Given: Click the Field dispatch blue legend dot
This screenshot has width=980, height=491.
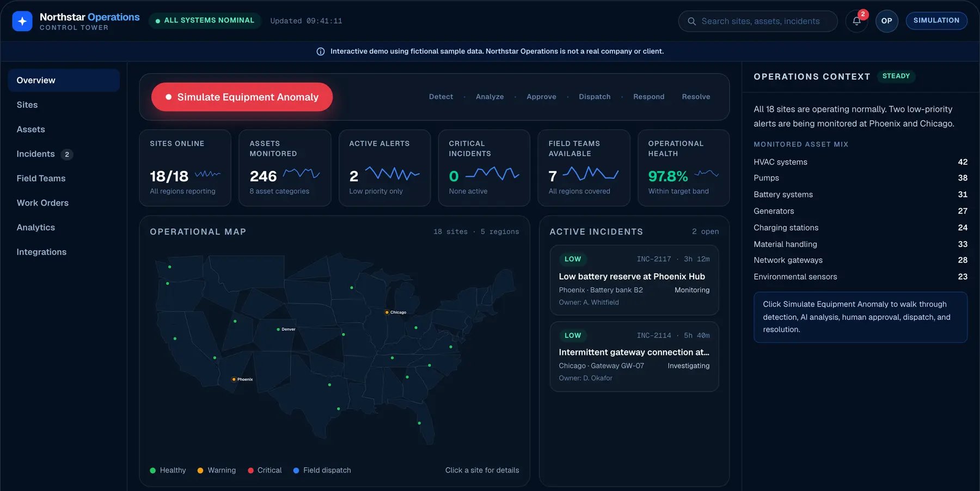Looking at the screenshot, I should tap(296, 470).
